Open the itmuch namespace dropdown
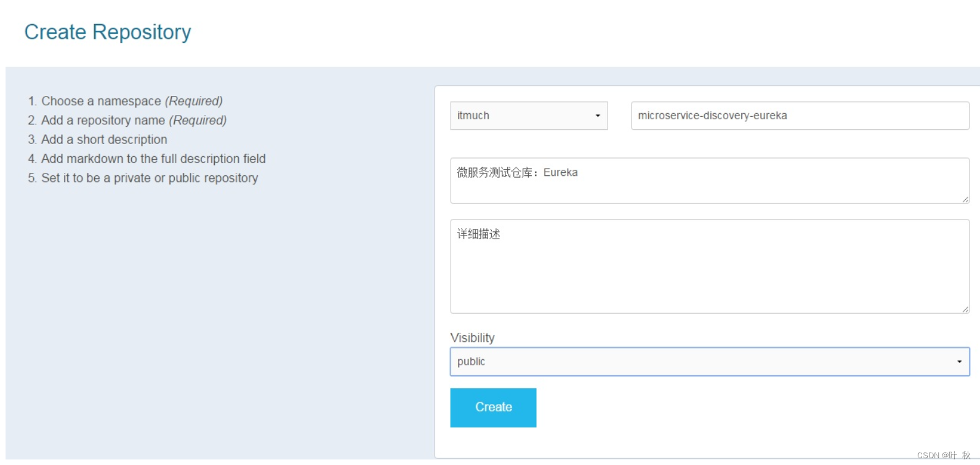 point(529,116)
